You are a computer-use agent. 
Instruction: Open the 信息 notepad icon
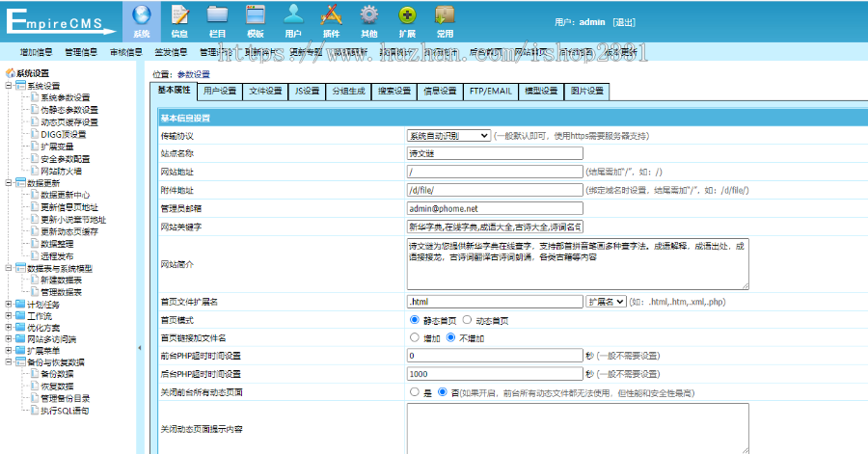pyautogui.click(x=179, y=19)
